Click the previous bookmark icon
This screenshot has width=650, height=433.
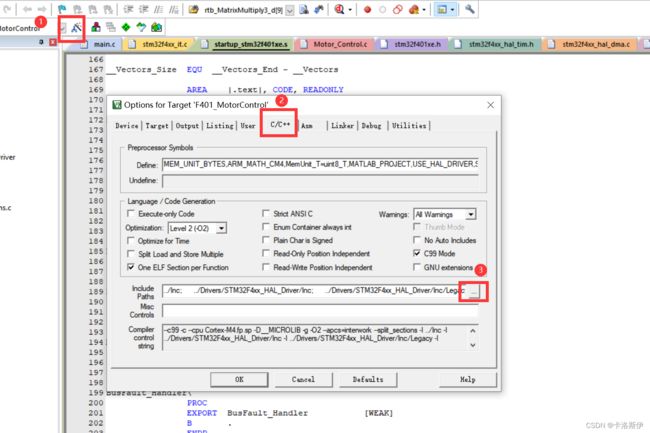77,9
